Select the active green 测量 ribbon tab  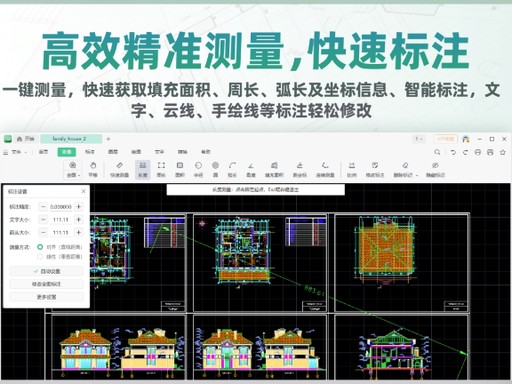pos(67,152)
